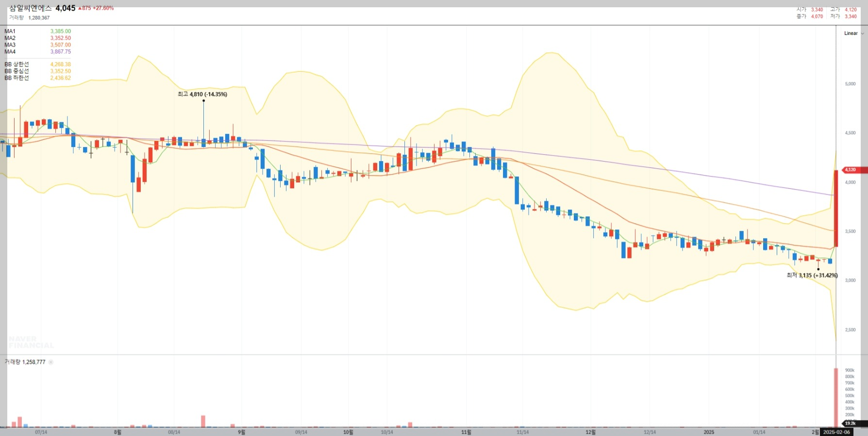Image resolution: width=868 pixels, height=436 pixels.
Task: Click the 12/14 label on time axis
Action: pos(650,432)
